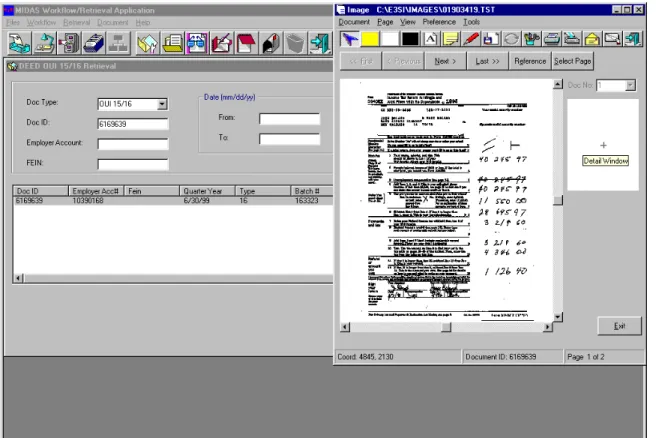Click the From date input field
Screen dimensions: 656x438
(290, 119)
